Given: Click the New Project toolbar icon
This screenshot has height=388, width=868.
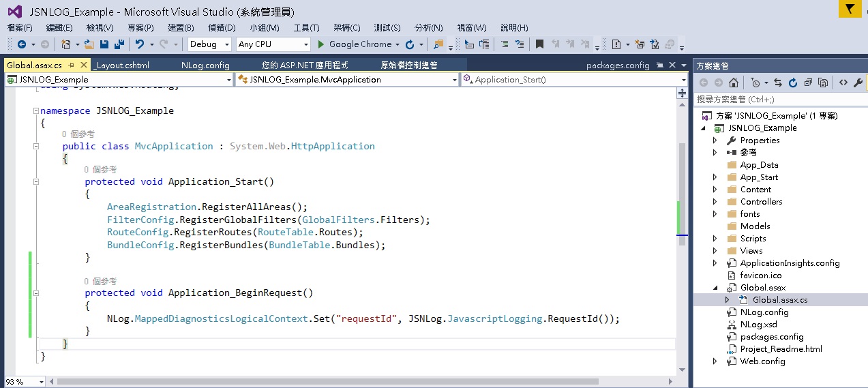Looking at the screenshot, I should pyautogui.click(x=66, y=44).
